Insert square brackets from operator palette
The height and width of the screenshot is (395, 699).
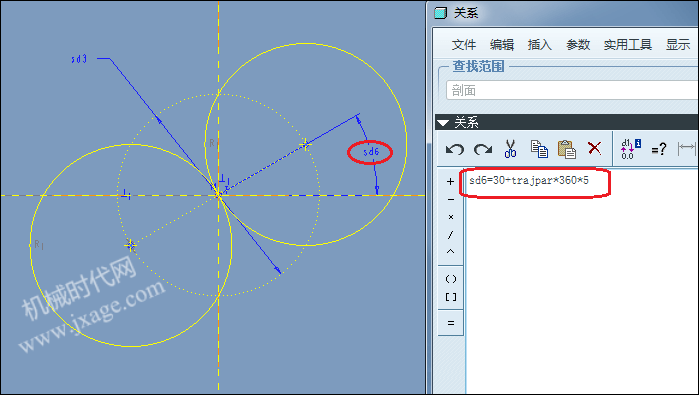[451, 297]
